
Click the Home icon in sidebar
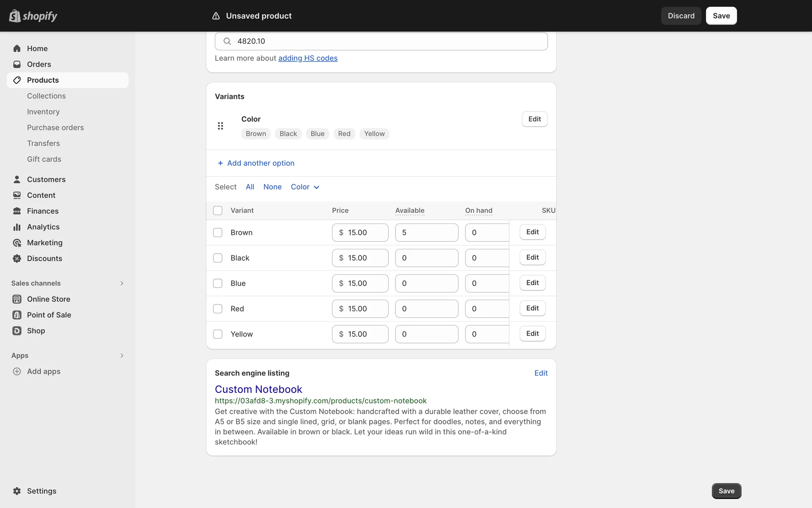(x=17, y=49)
